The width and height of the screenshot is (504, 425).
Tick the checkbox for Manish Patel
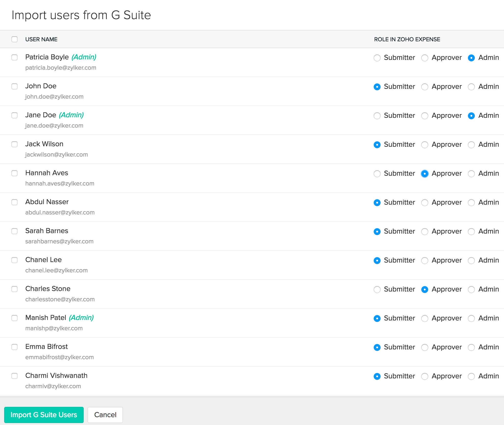[x=14, y=318]
